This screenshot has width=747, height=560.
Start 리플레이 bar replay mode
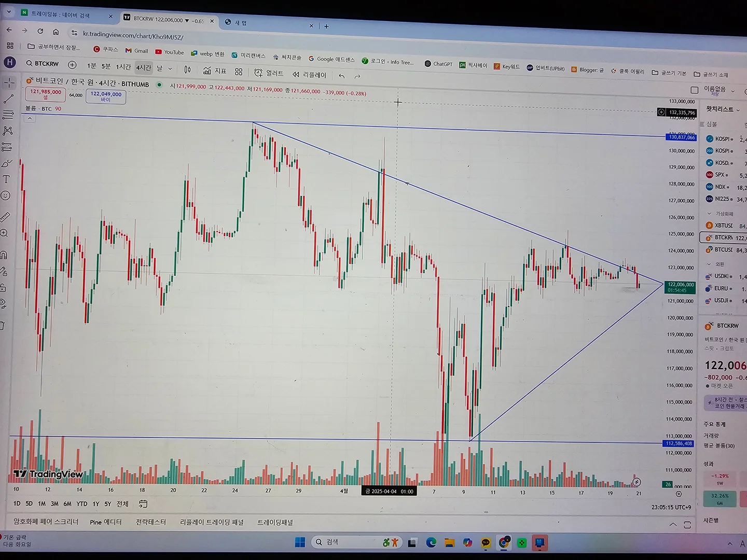(309, 75)
